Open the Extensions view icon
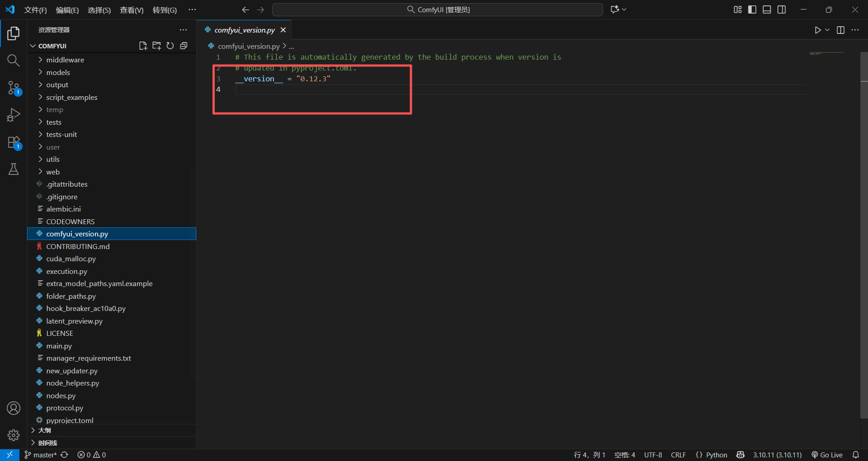The height and width of the screenshot is (461, 868). tap(14, 143)
